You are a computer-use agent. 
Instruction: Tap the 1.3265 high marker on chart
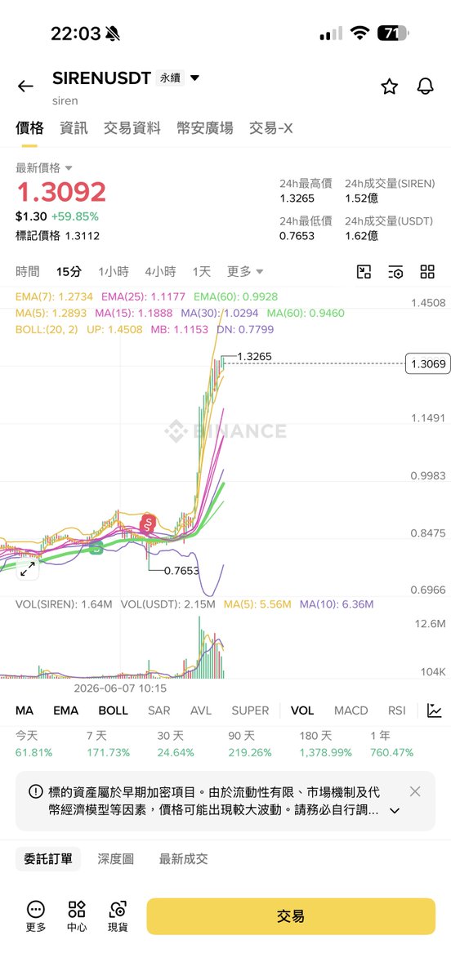point(254,357)
